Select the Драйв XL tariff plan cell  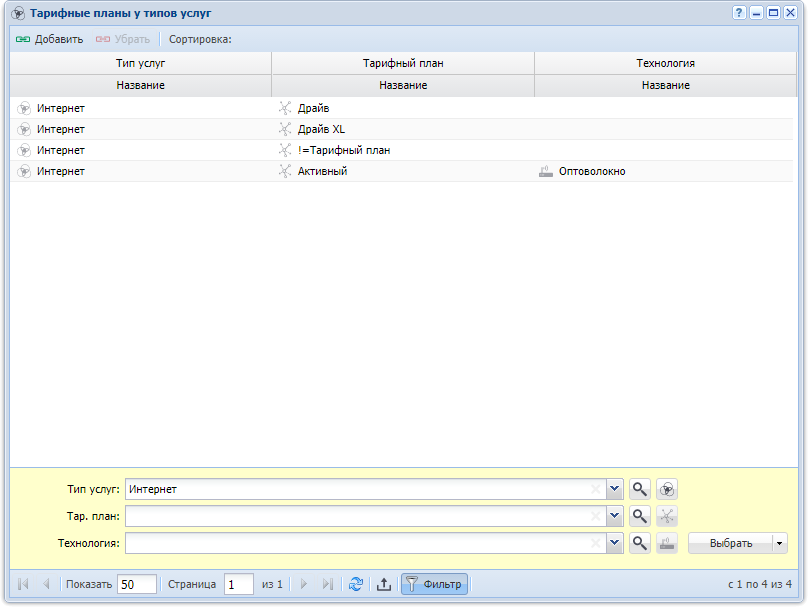[x=403, y=129]
